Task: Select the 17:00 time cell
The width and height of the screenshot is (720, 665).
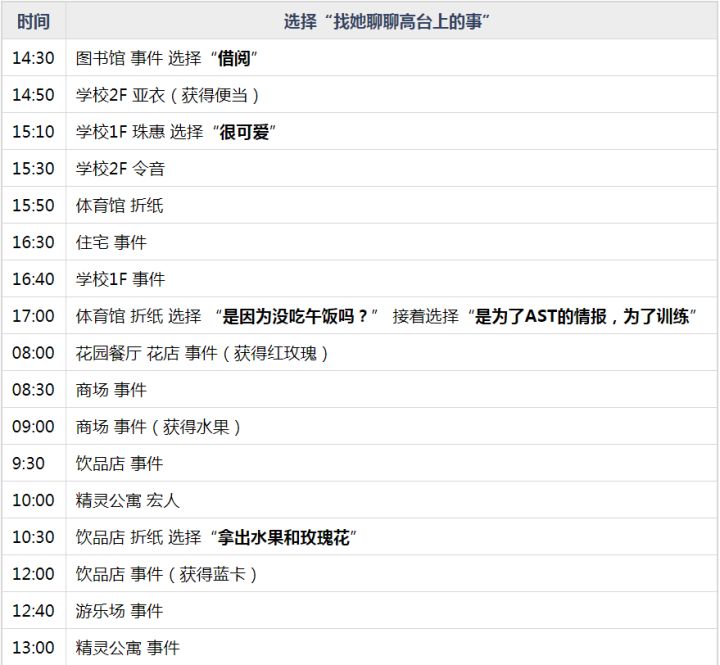Action: [34, 316]
